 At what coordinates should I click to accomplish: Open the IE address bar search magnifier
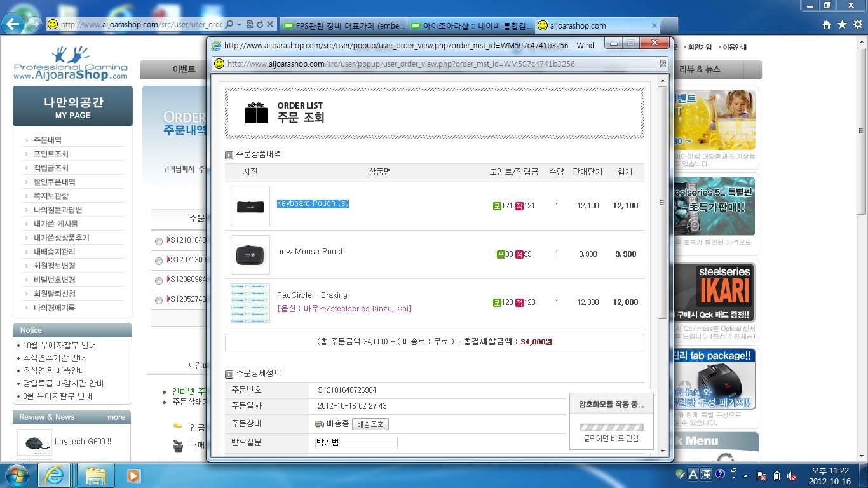click(229, 24)
